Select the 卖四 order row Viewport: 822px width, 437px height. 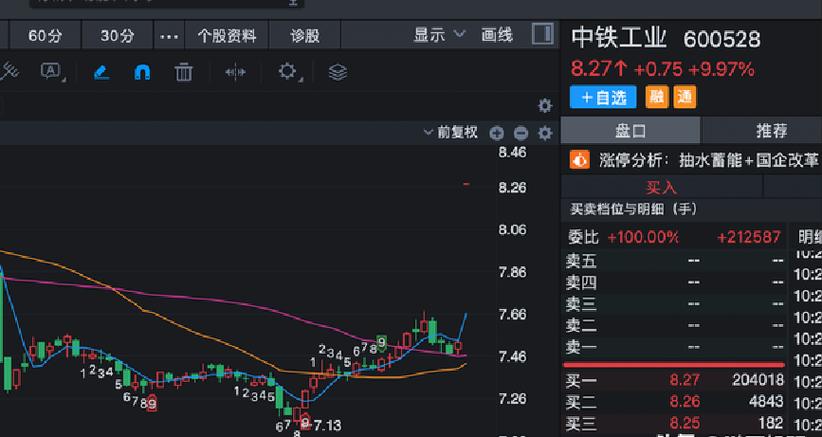pyautogui.click(x=675, y=282)
